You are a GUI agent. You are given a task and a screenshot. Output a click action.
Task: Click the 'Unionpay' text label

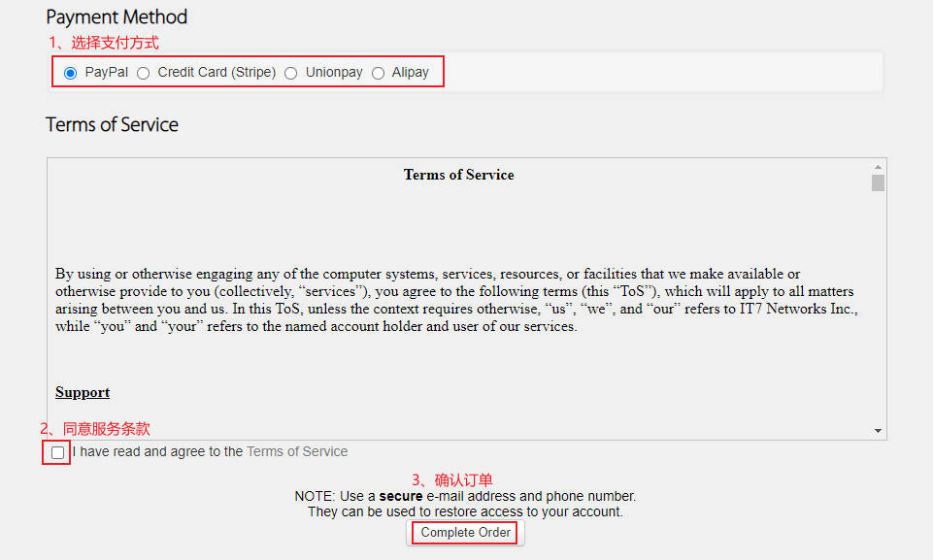click(x=334, y=73)
